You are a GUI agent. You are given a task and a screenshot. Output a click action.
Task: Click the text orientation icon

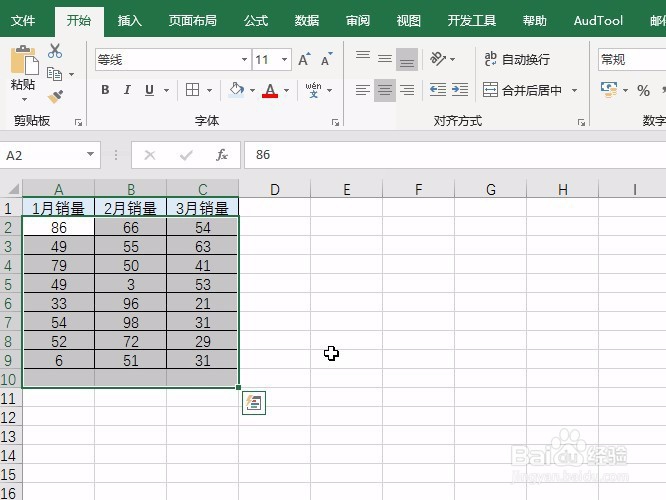[x=437, y=59]
